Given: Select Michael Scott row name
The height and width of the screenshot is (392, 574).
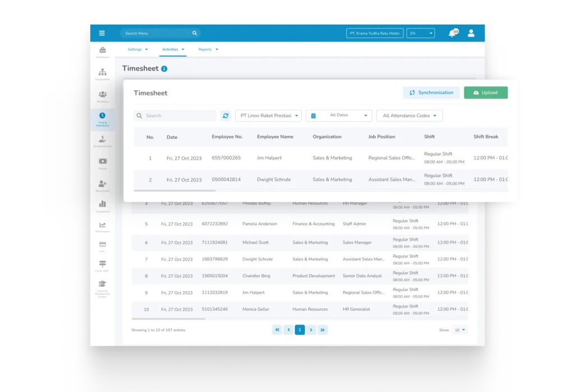Looking at the screenshot, I should (x=255, y=242).
